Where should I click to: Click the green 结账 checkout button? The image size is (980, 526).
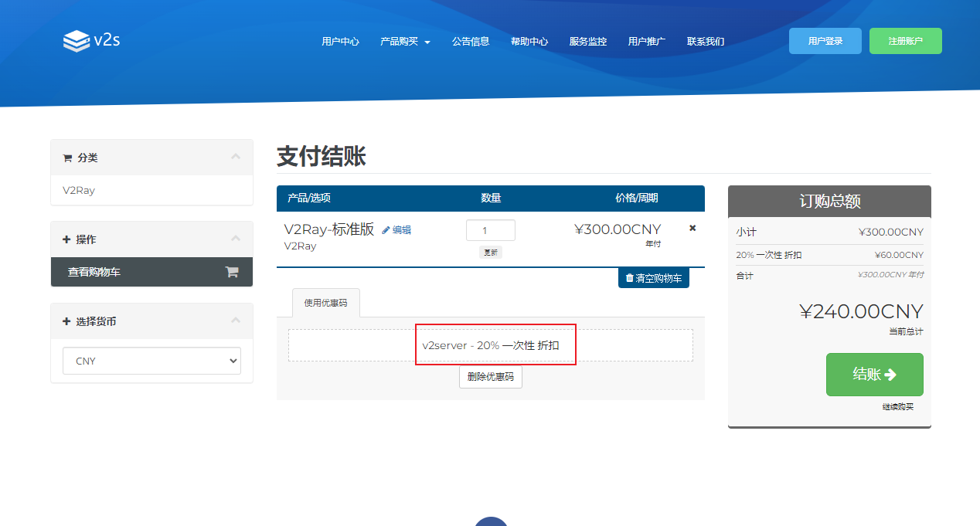point(874,375)
